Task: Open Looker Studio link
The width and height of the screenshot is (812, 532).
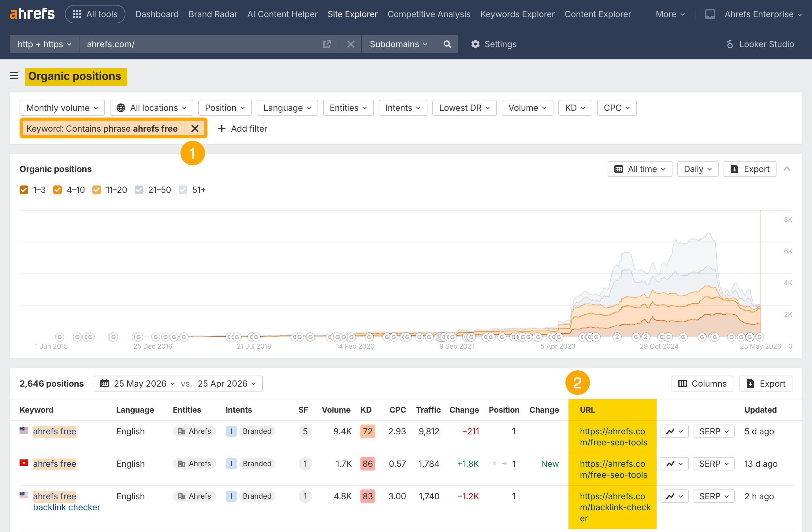Action: [x=760, y=44]
